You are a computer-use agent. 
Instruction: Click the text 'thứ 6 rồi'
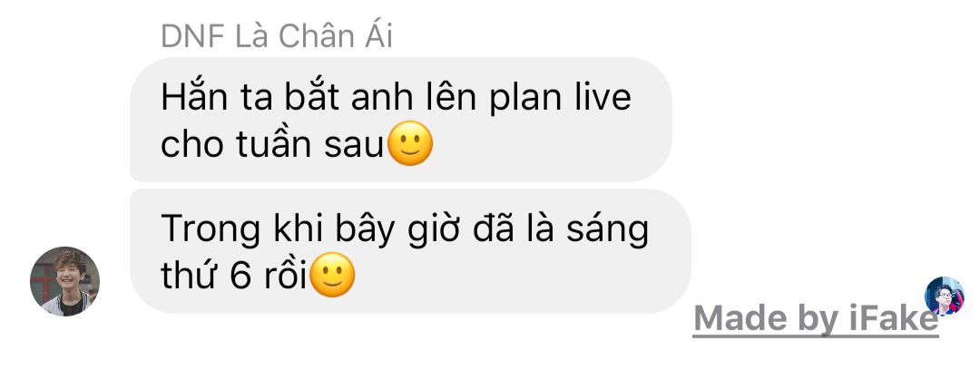pos(234,276)
